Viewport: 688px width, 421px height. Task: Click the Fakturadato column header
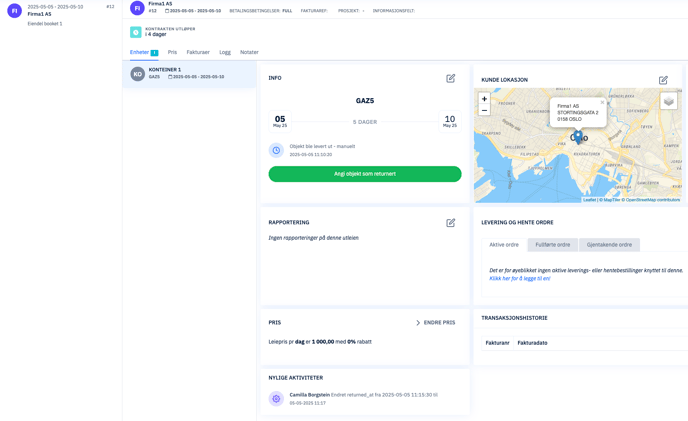click(x=532, y=343)
